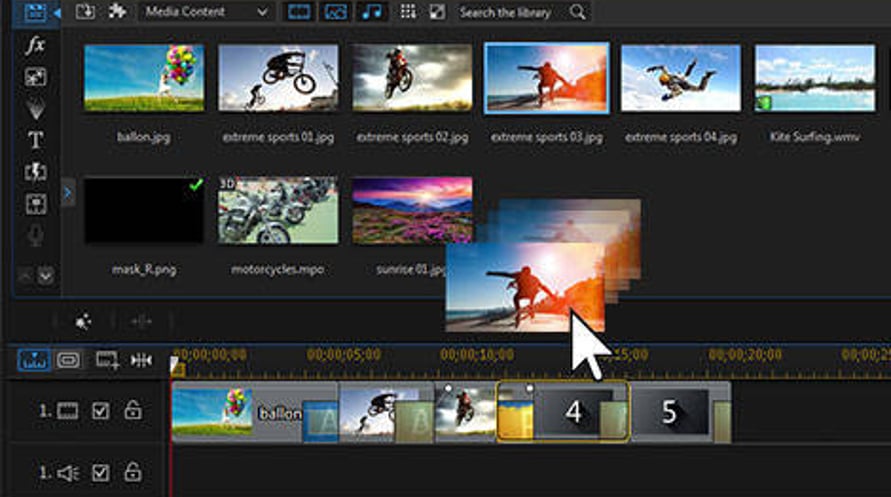
Task: Click the 00;00;20;00 ruler mark
Action: [745, 355]
